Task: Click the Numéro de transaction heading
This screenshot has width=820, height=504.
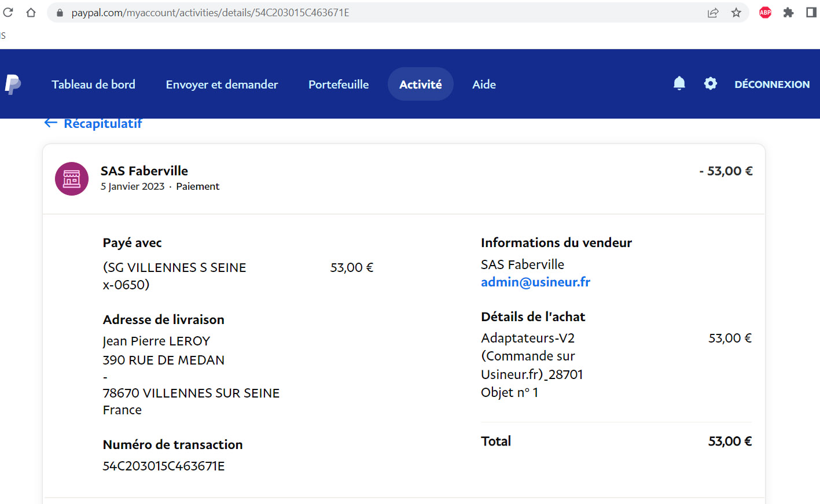Action: [x=172, y=444]
